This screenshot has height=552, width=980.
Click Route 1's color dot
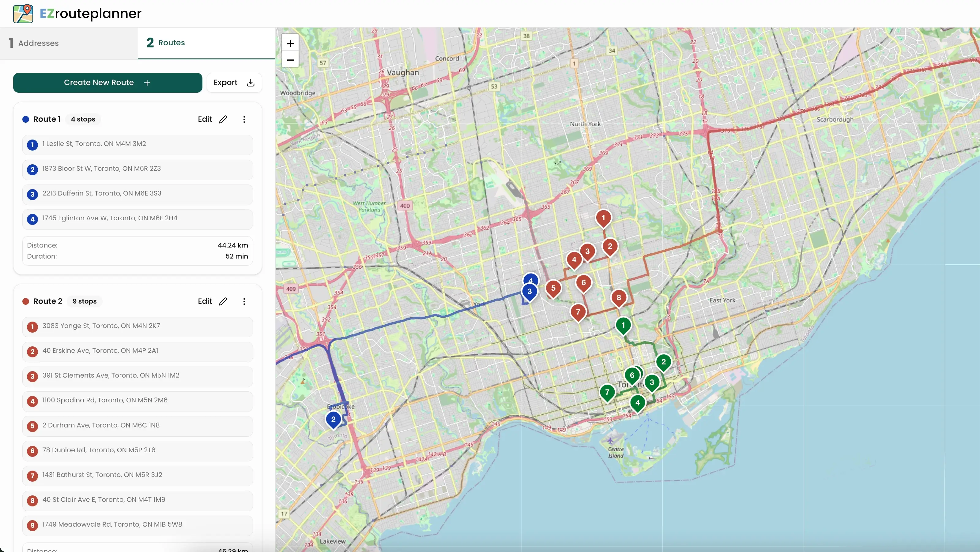coord(26,119)
